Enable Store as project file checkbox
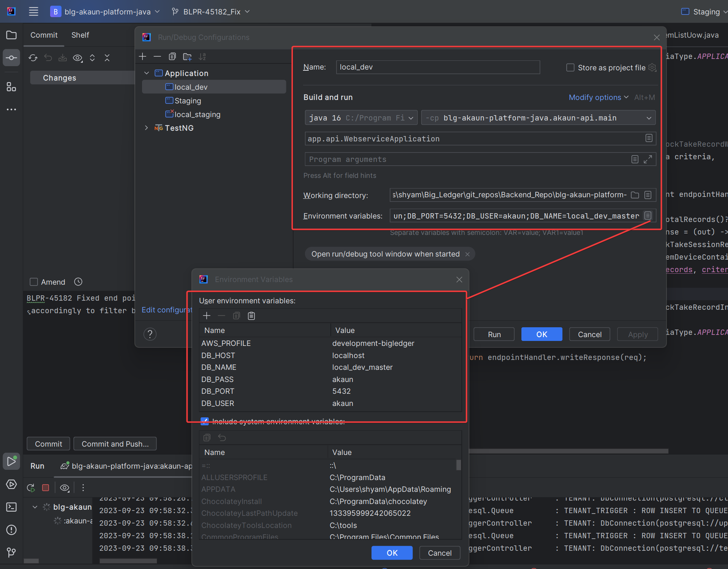 [x=570, y=68]
